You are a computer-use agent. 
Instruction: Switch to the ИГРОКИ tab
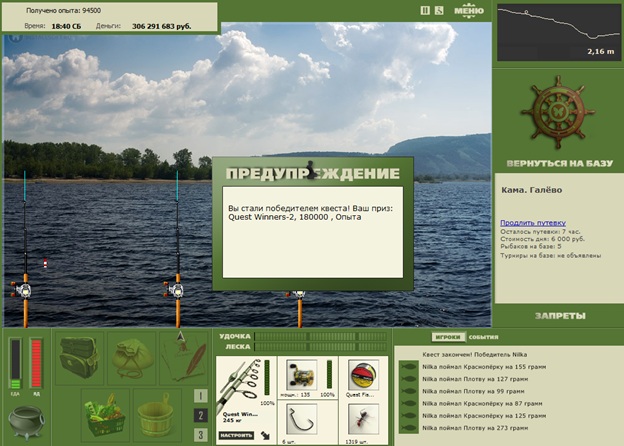448,337
